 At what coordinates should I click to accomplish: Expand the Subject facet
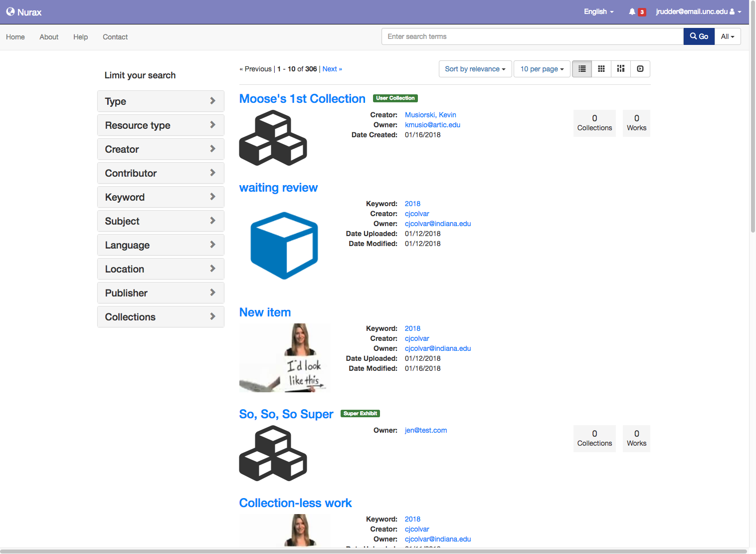(x=161, y=221)
